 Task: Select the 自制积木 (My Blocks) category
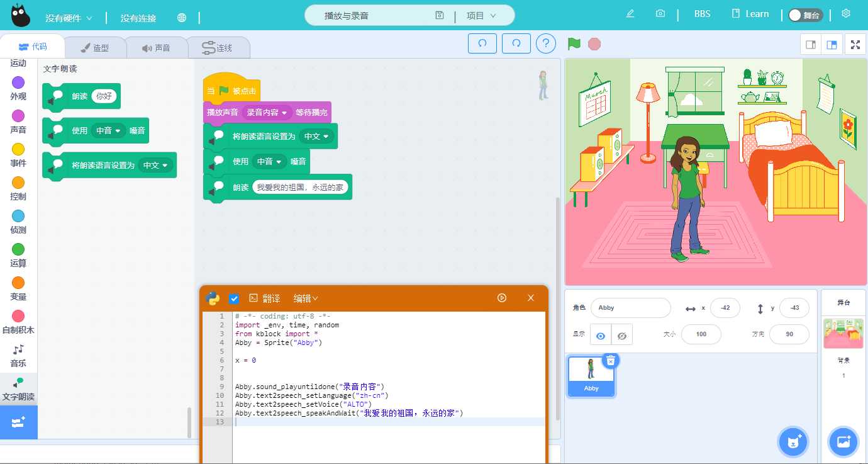coord(18,322)
